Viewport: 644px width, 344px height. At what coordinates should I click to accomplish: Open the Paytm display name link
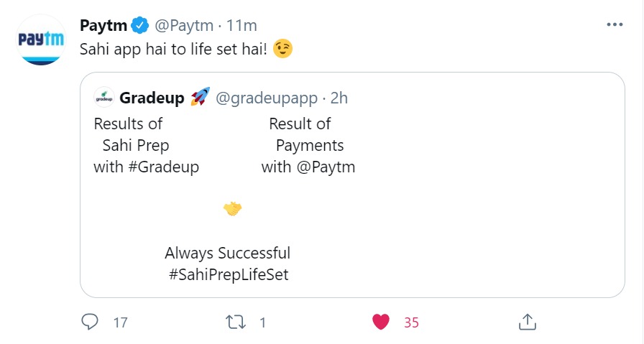pos(103,25)
